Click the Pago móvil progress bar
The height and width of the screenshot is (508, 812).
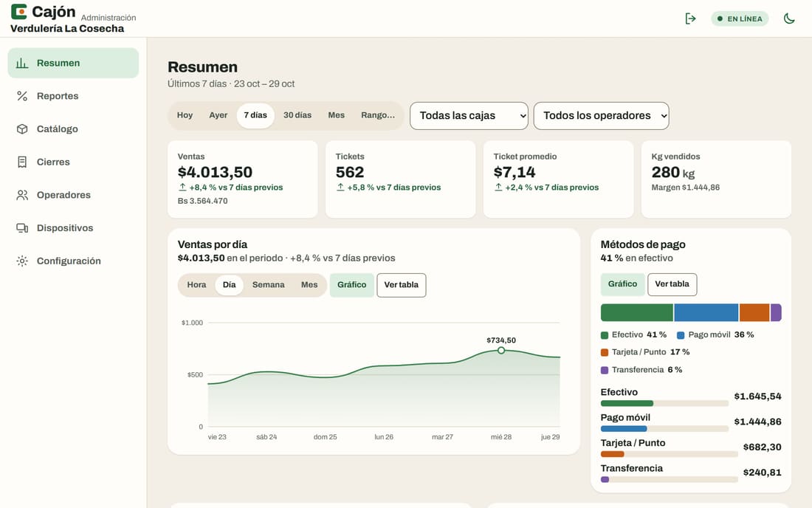pyautogui.click(x=664, y=429)
